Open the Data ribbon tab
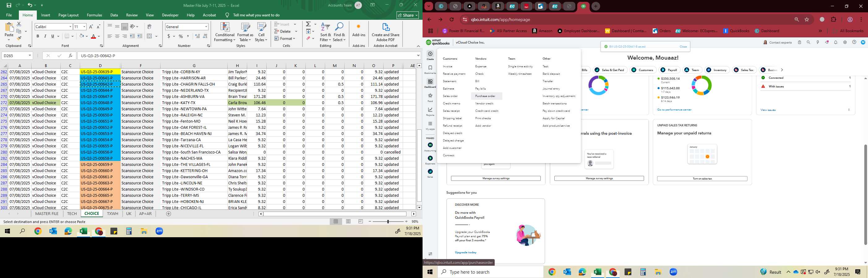The image size is (868, 278). [114, 15]
